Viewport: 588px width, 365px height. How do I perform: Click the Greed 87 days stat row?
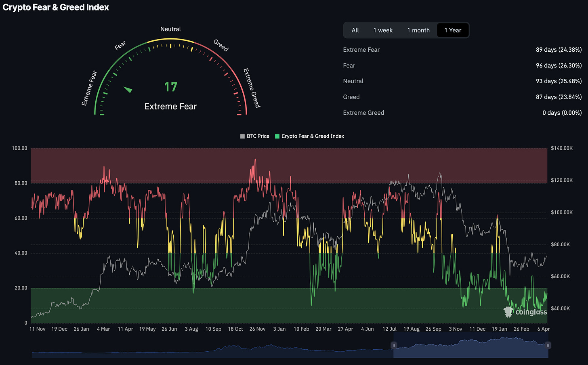click(x=462, y=97)
